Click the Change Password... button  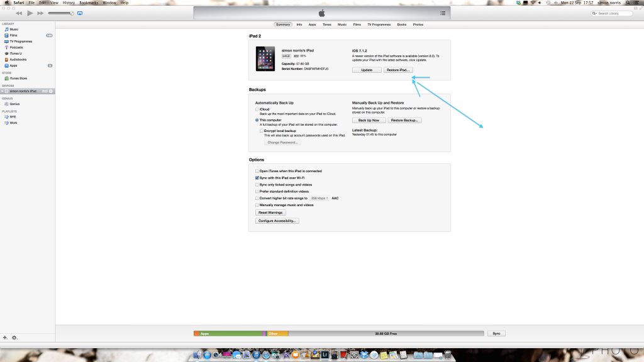pyautogui.click(x=282, y=143)
